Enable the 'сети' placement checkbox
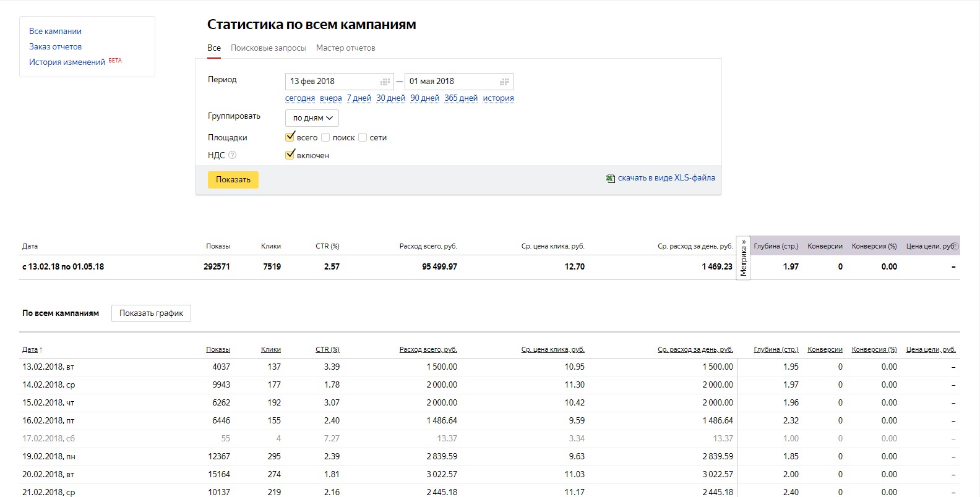 (363, 137)
